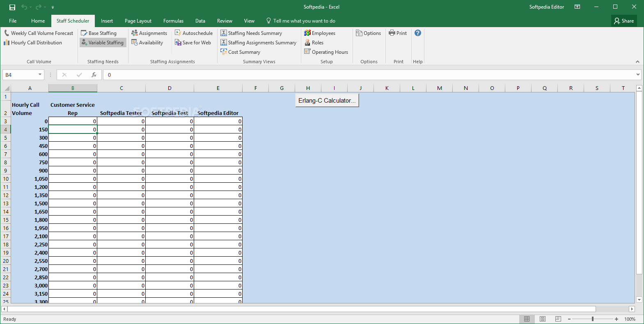The width and height of the screenshot is (644, 324).
Task: Click Softpedia Editor account name
Action: pyautogui.click(x=546, y=7)
